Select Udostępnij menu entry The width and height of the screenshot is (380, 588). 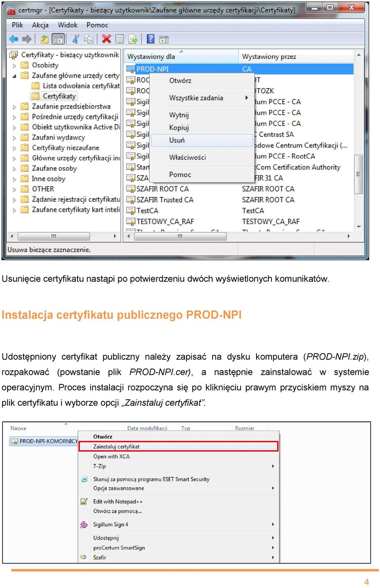point(179,538)
